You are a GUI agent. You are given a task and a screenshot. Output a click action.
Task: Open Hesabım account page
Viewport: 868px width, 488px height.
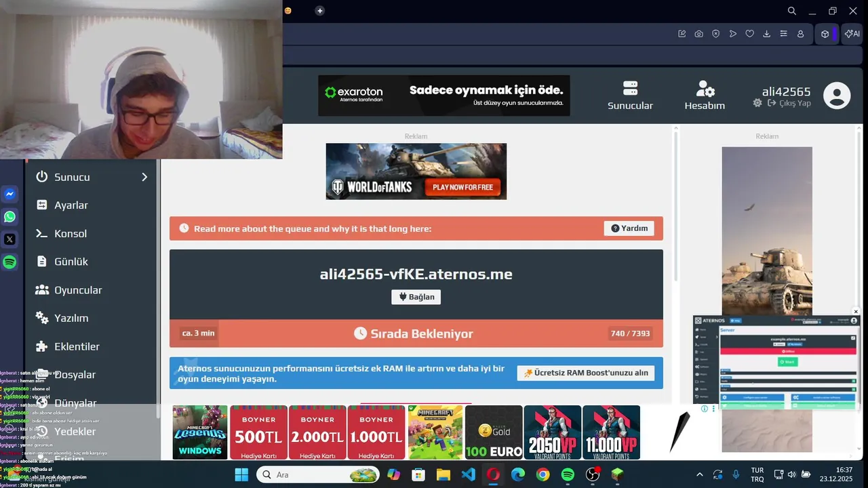pos(705,96)
